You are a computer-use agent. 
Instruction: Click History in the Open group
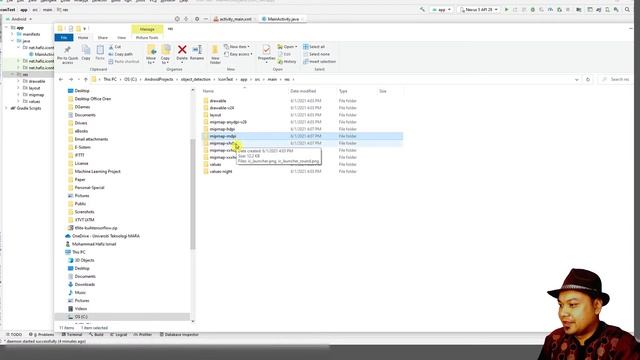point(287,62)
